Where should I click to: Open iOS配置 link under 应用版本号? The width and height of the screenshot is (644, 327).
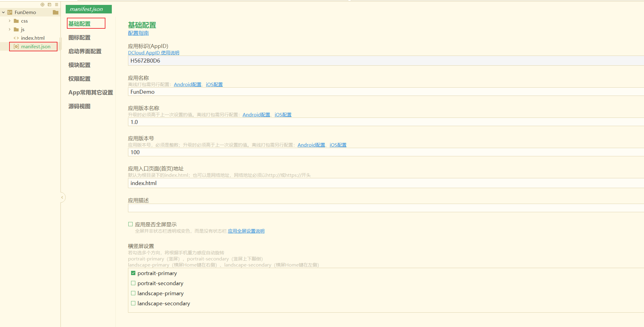point(338,145)
